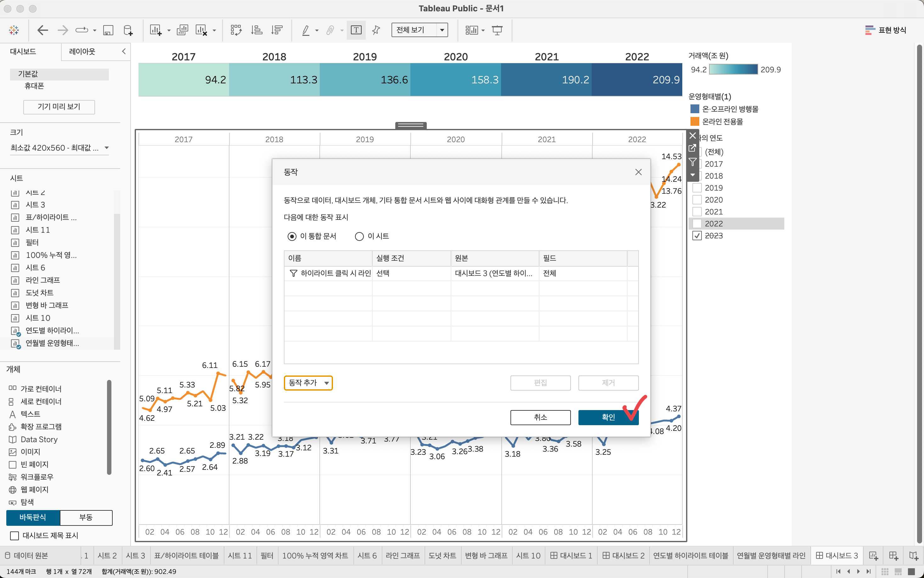
Task: Click the undo back arrow
Action: click(x=42, y=30)
